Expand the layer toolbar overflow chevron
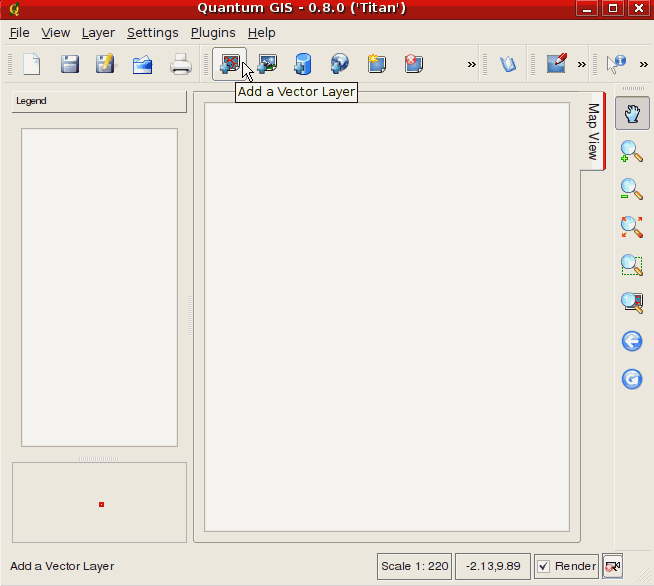Viewport: 654px width, 586px height. pos(471,65)
